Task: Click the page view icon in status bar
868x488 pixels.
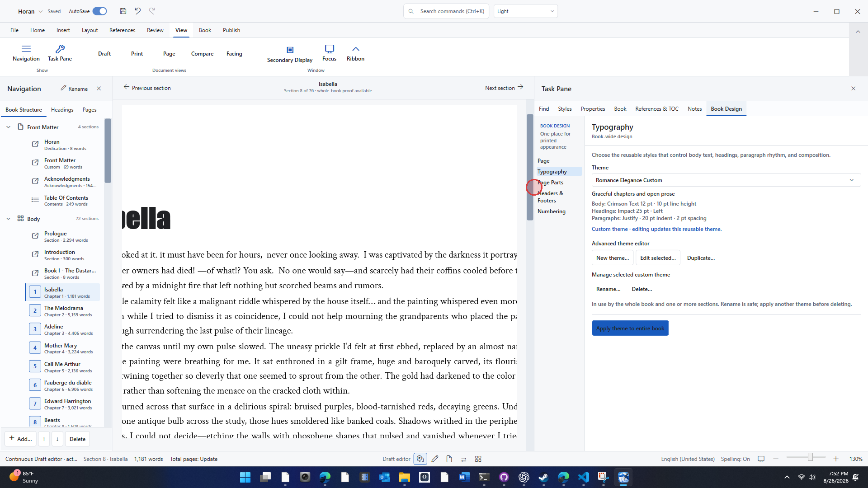Action: (x=449, y=459)
